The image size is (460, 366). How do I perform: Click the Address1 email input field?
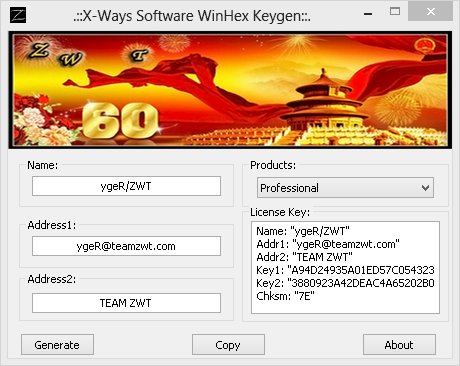126,246
